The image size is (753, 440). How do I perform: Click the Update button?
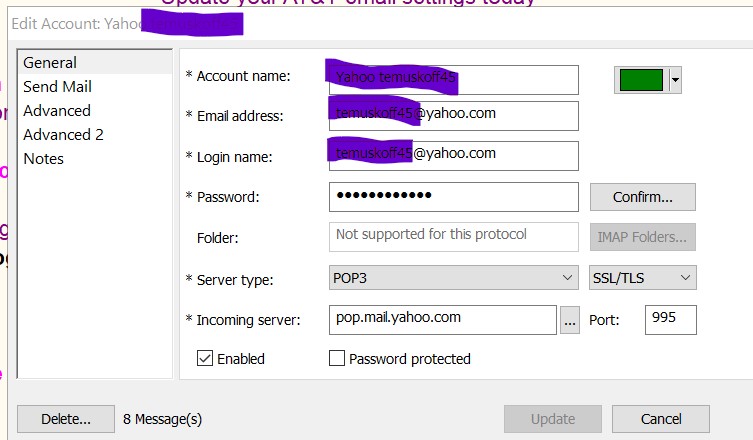point(553,419)
